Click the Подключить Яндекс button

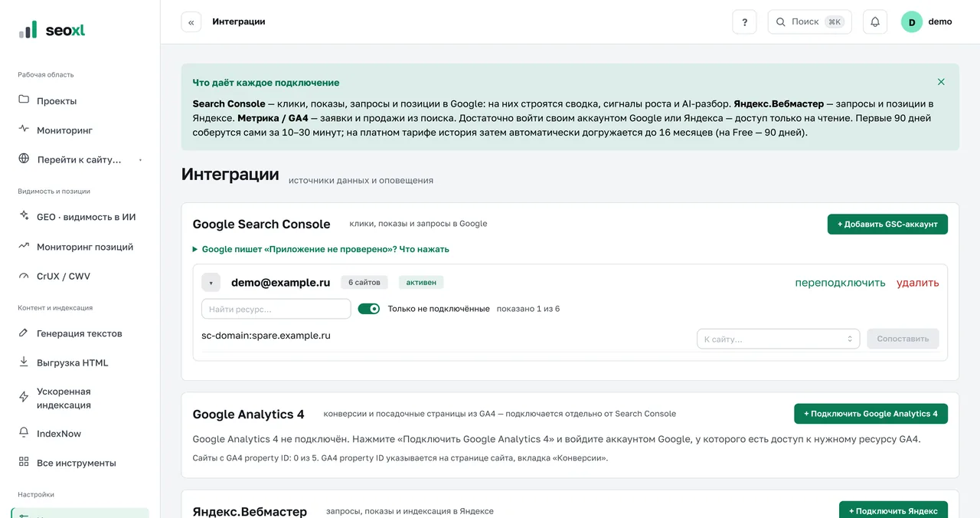[893, 510]
